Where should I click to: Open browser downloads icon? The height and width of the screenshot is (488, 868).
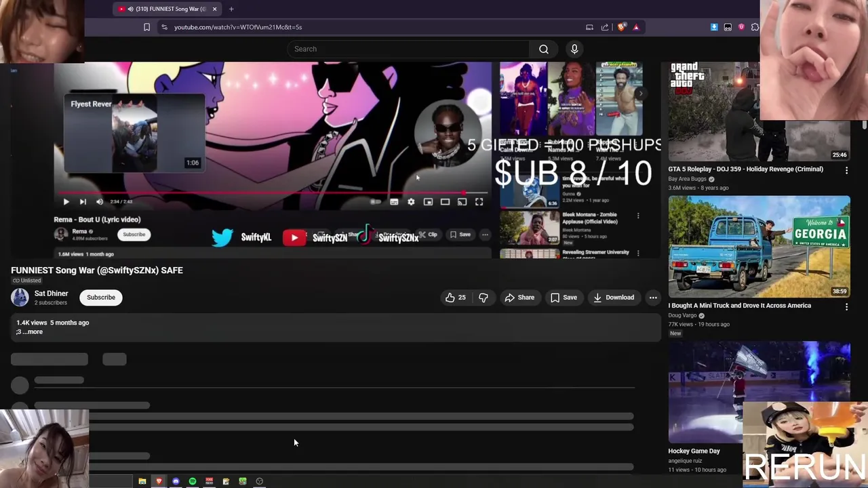(714, 27)
